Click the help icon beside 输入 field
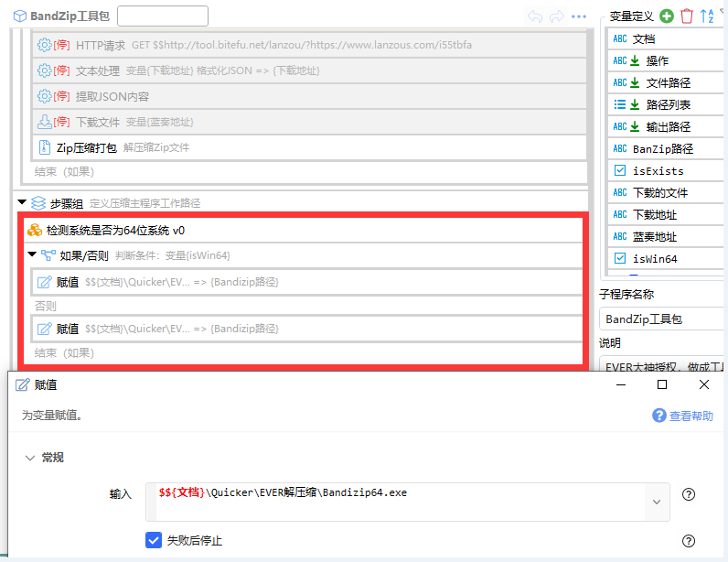The height and width of the screenshot is (562, 728). (x=689, y=494)
